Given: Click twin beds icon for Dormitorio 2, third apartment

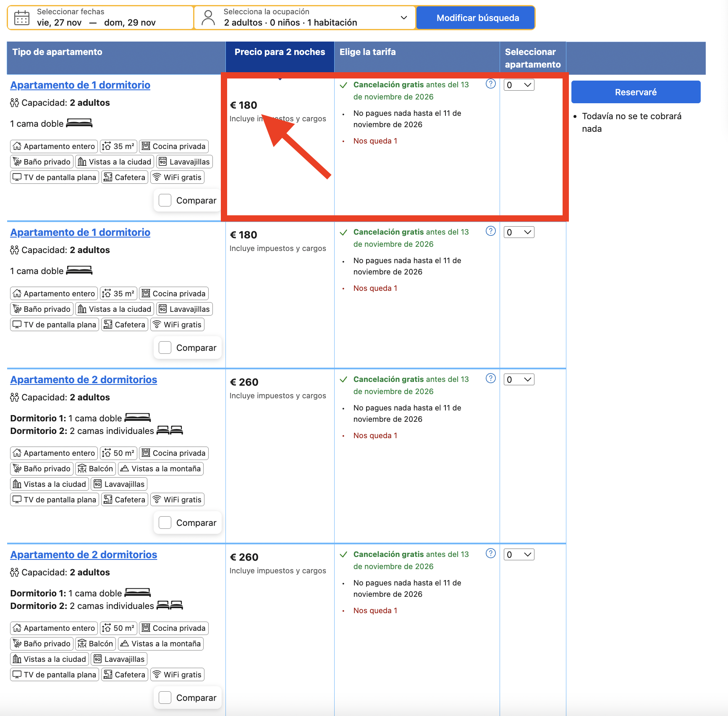Looking at the screenshot, I should (x=170, y=430).
